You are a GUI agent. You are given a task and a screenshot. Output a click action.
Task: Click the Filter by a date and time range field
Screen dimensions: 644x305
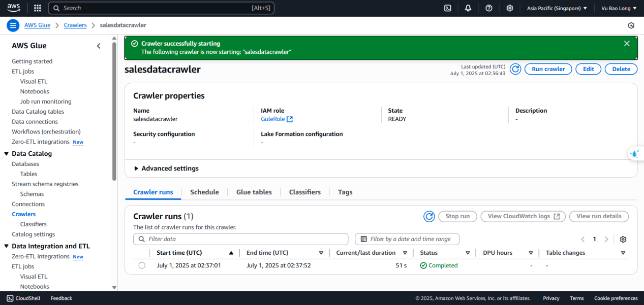point(407,239)
